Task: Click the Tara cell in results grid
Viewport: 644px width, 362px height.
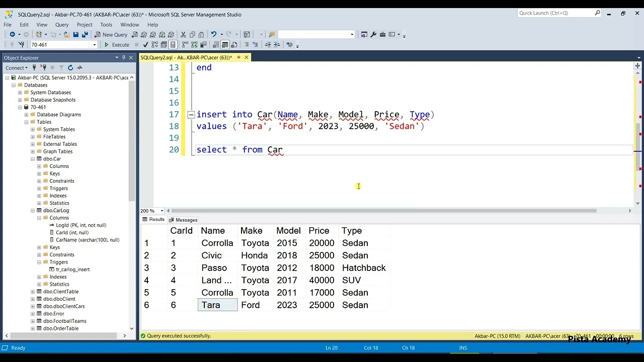Action: pos(217,305)
